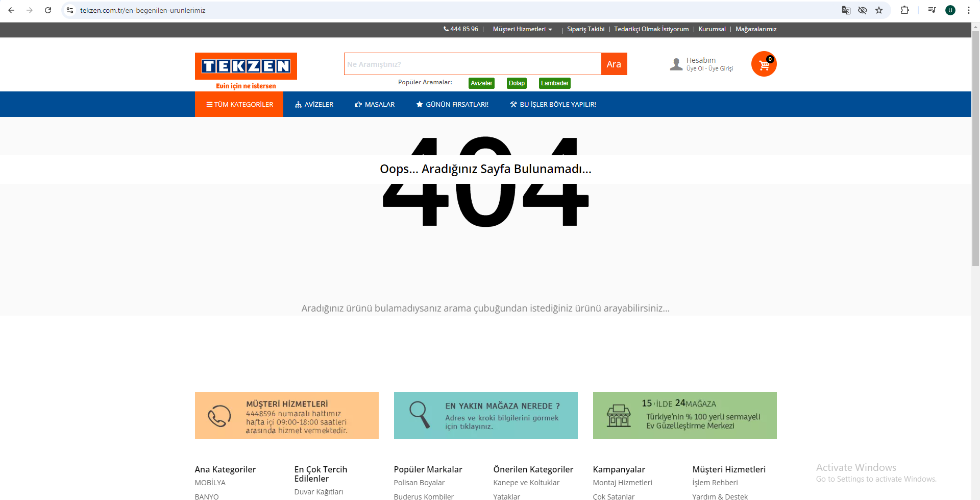The height and width of the screenshot is (500, 980).
Task: Click the Hesabım user silhouette icon
Action: tap(676, 64)
